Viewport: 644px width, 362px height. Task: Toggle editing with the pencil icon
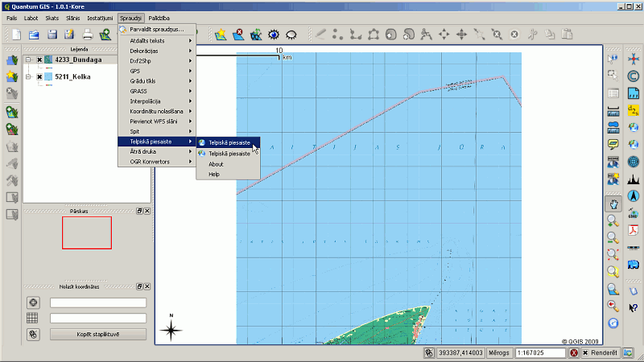[320, 35]
